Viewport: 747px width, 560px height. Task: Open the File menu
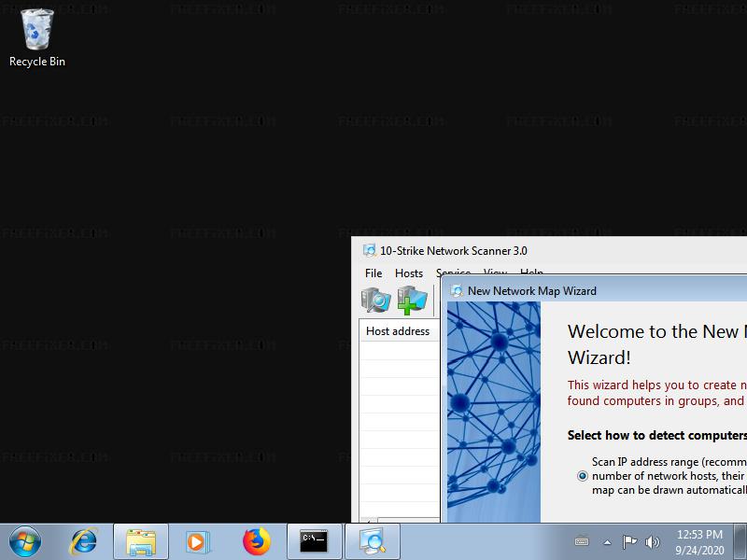point(373,273)
